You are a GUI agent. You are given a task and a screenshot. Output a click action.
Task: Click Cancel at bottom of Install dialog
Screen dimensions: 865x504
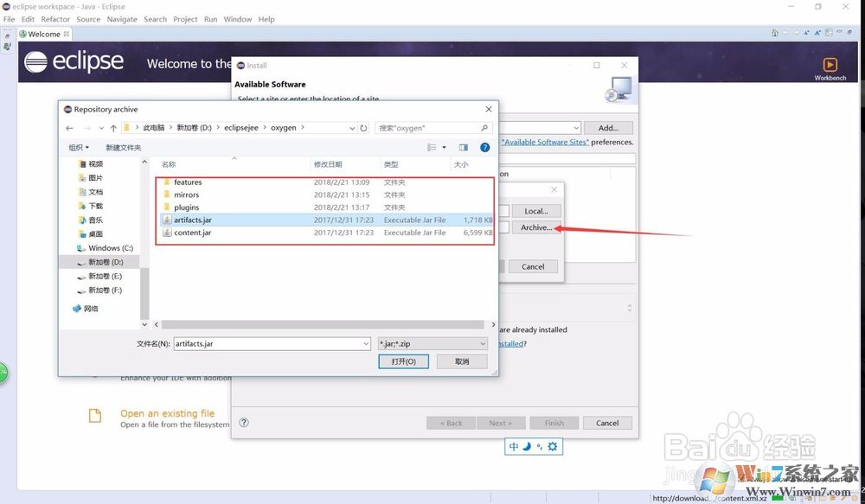[x=607, y=423]
